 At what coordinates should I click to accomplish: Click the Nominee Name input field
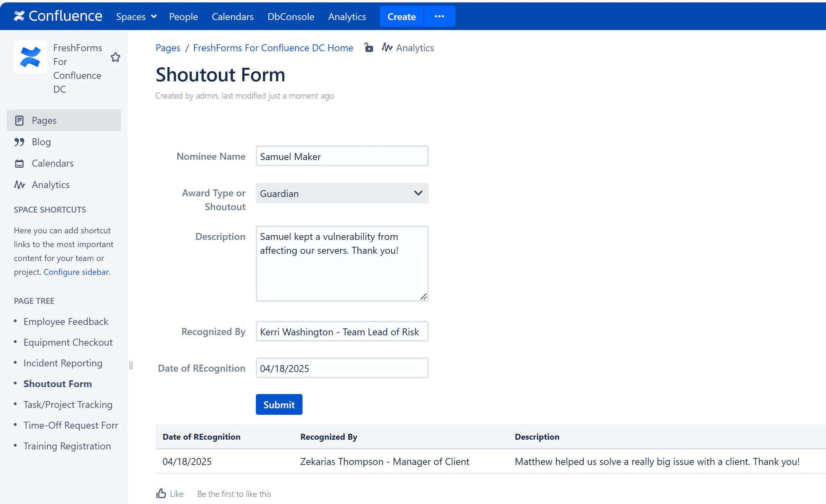[x=342, y=156]
